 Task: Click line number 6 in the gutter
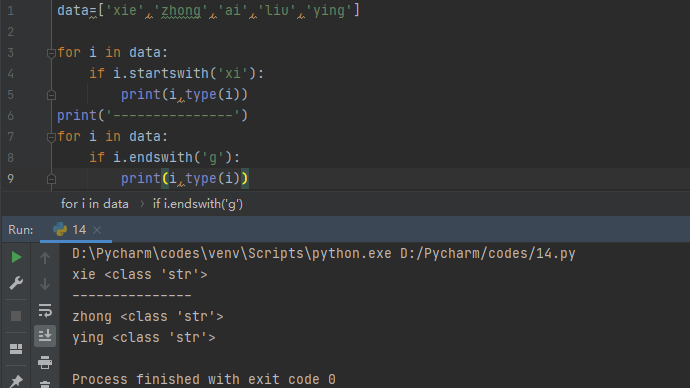pos(11,116)
